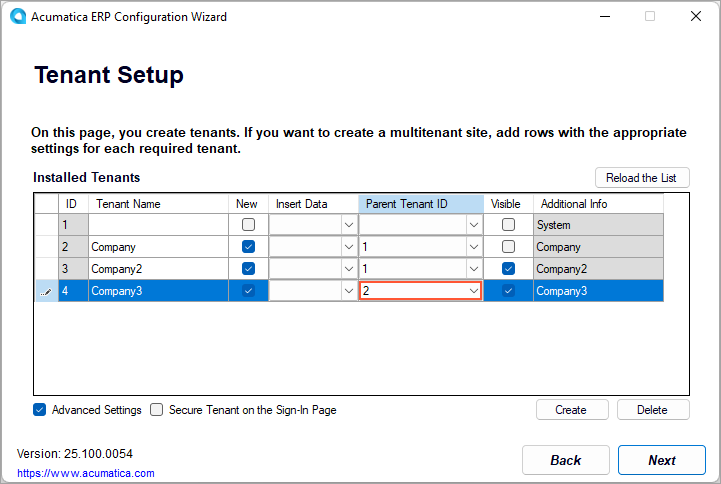Screen dimensions: 721x484
Task: Click the Additional Info column header
Action: click(x=598, y=204)
